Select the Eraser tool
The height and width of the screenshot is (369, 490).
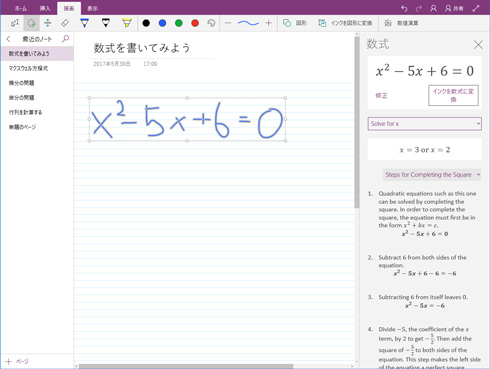pyautogui.click(x=65, y=23)
